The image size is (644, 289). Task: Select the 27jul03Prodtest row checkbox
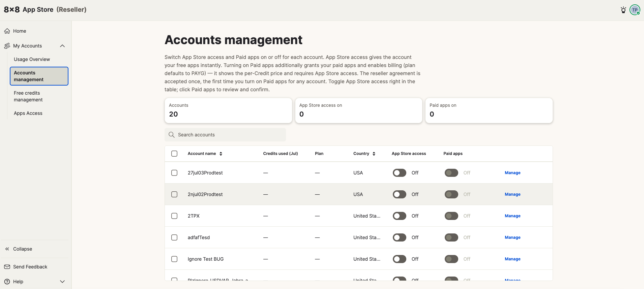[174, 173]
